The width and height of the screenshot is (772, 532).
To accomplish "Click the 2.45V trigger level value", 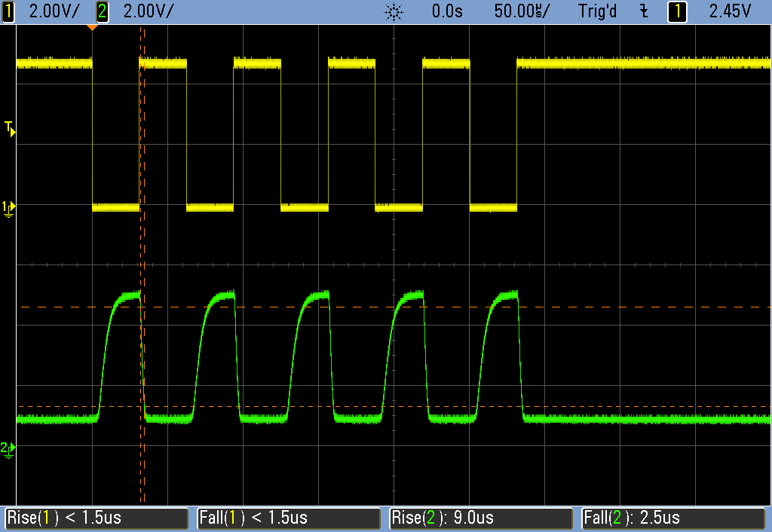I will click(x=730, y=11).
